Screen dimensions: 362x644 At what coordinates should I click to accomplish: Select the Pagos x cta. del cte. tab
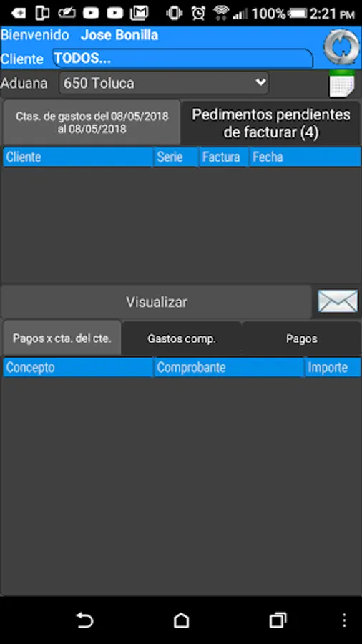[x=62, y=338]
